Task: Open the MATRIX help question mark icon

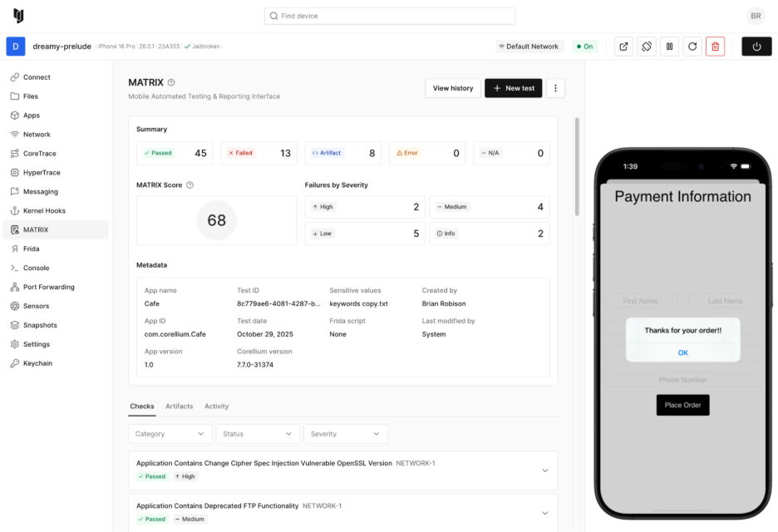Action: pyautogui.click(x=171, y=82)
